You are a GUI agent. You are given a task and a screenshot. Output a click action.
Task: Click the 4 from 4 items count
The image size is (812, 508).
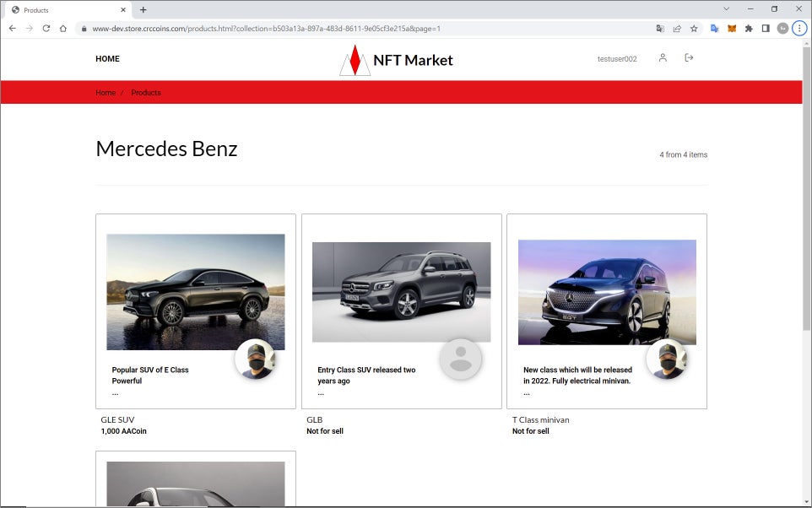point(684,154)
